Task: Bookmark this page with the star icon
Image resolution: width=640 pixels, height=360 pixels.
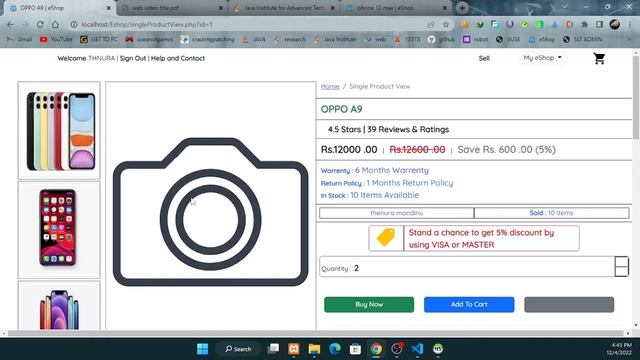Action: tap(446, 24)
